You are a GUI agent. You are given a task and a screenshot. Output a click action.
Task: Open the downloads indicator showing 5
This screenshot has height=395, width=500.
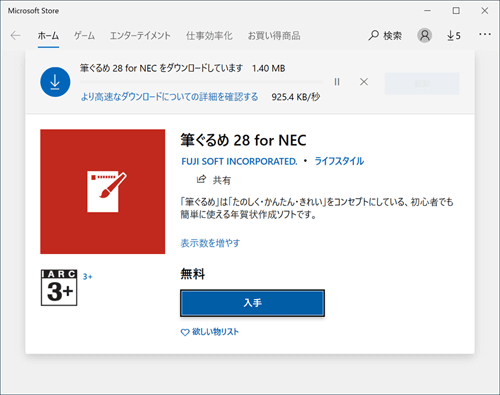pos(454,35)
